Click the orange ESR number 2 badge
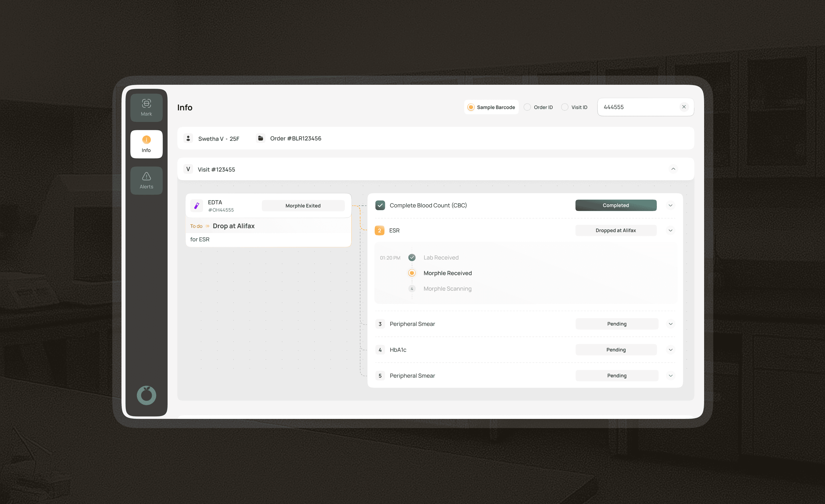The image size is (825, 504). pos(379,230)
